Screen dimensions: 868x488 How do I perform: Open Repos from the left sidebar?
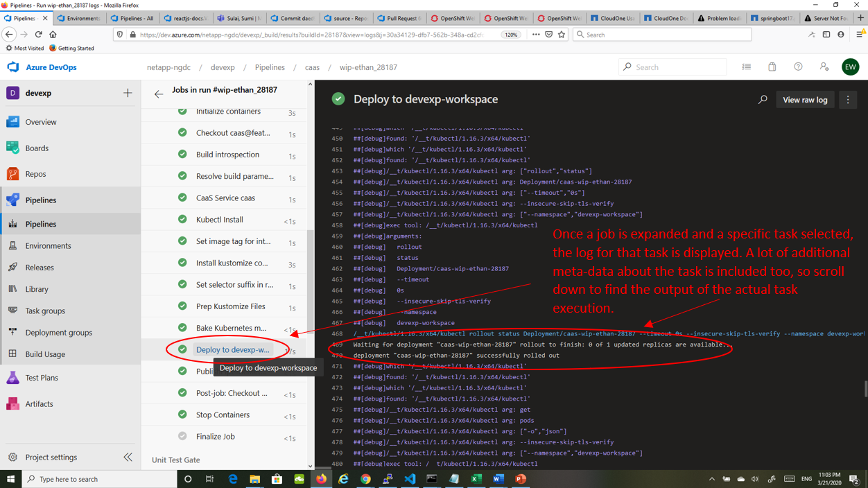pos(35,174)
